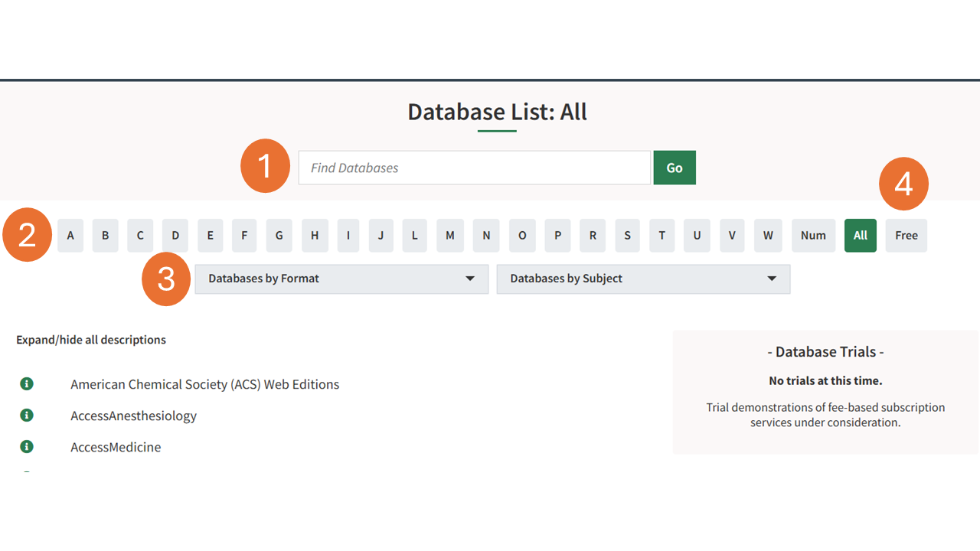
Task: Filter databases by letter W
Action: coord(768,236)
